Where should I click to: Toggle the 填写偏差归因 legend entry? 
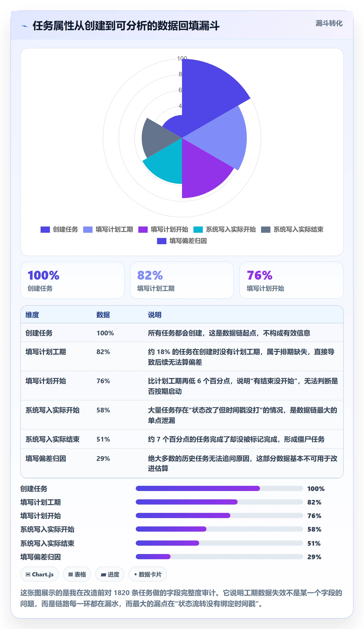coord(182,241)
